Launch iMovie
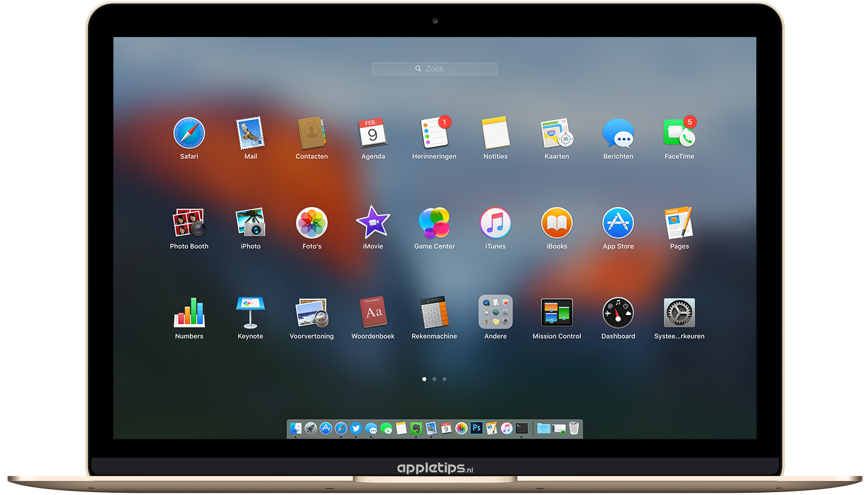The image size is (868, 495). 373,222
